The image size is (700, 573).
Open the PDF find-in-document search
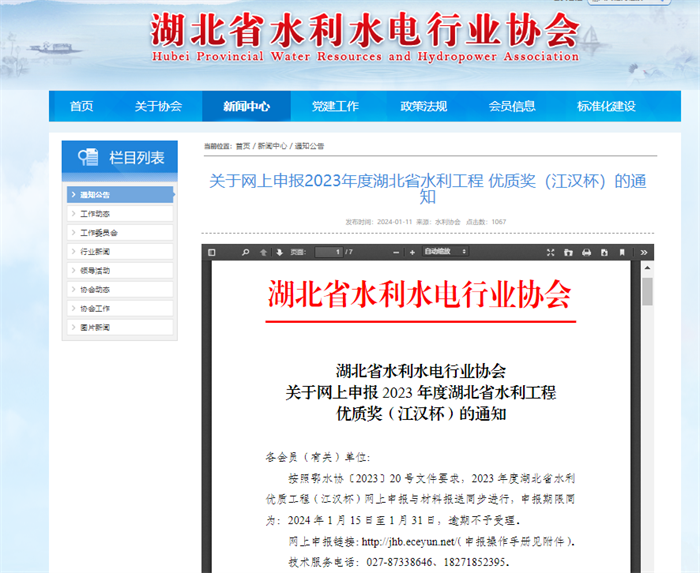(245, 253)
